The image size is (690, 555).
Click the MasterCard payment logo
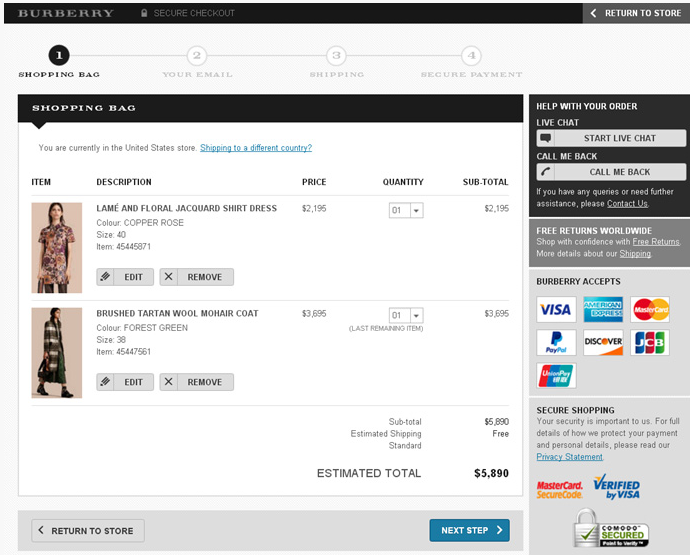click(650, 309)
